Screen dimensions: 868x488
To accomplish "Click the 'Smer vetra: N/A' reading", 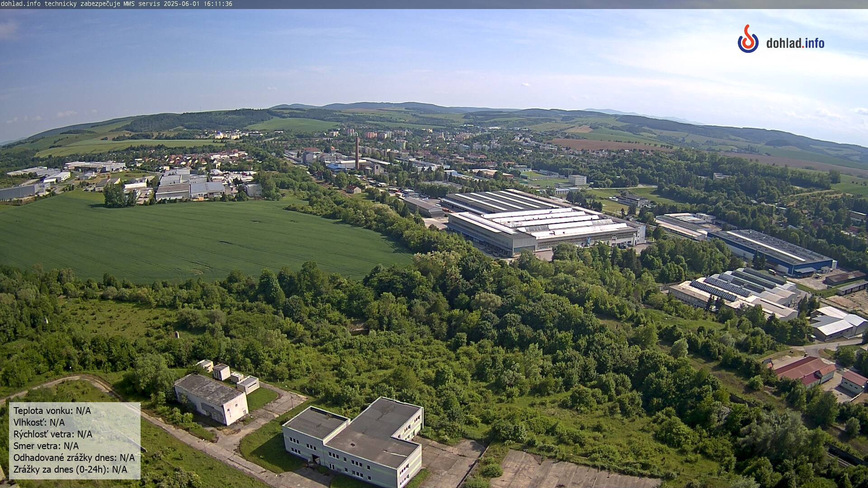I will (x=46, y=446).
